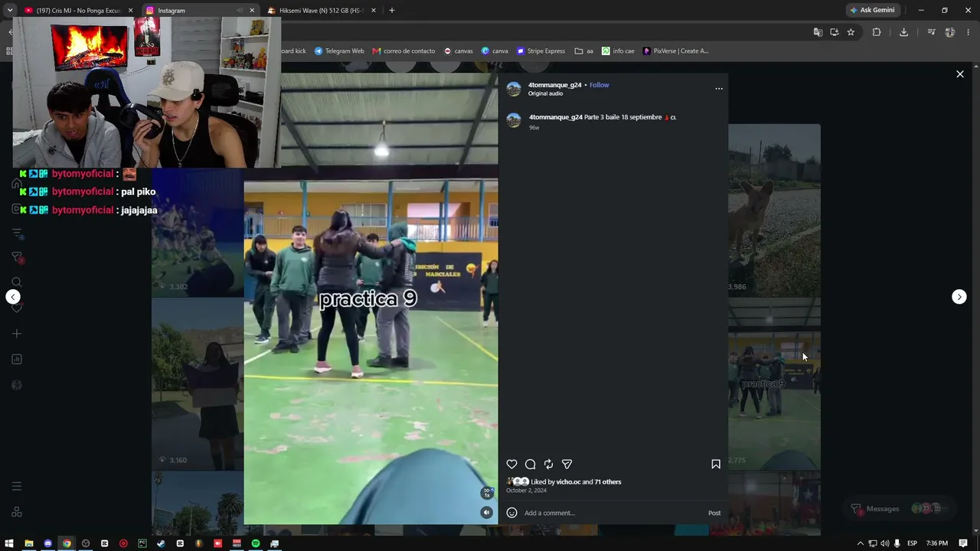The width and height of the screenshot is (980, 551).
Task: Follow the 4tommanque_g24 account
Action: point(599,85)
